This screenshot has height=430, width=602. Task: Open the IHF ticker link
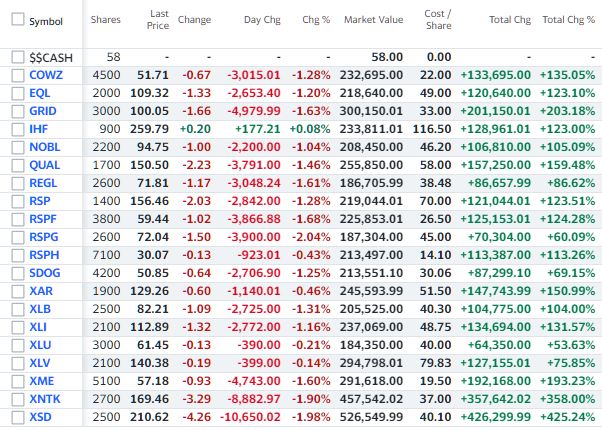pyautogui.click(x=40, y=128)
